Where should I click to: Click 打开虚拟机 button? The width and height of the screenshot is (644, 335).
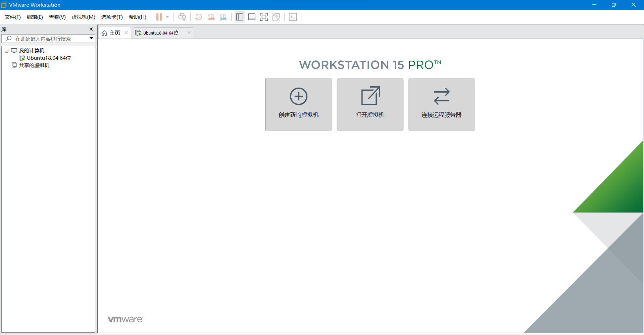pyautogui.click(x=370, y=105)
